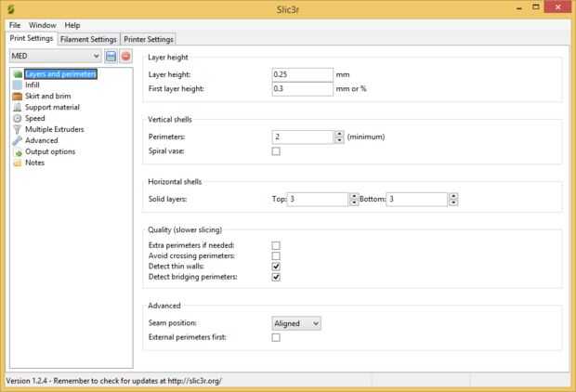
Task: Open the Help menu
Action: (72, 25)
